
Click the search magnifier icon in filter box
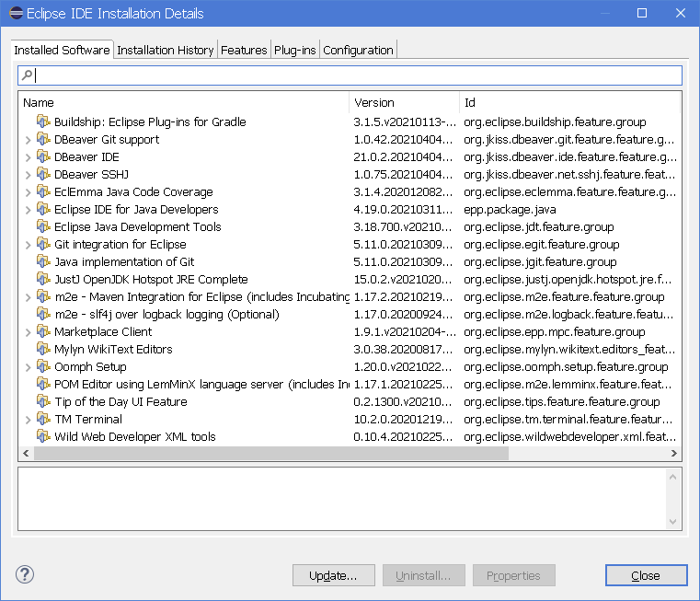[28, 75]
